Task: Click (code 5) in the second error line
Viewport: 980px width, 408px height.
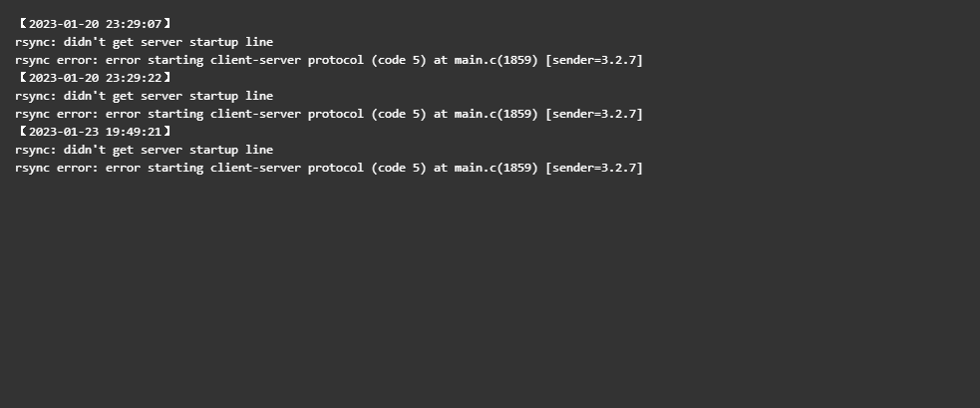Action: pyautogui.click(x=399, y=114)
